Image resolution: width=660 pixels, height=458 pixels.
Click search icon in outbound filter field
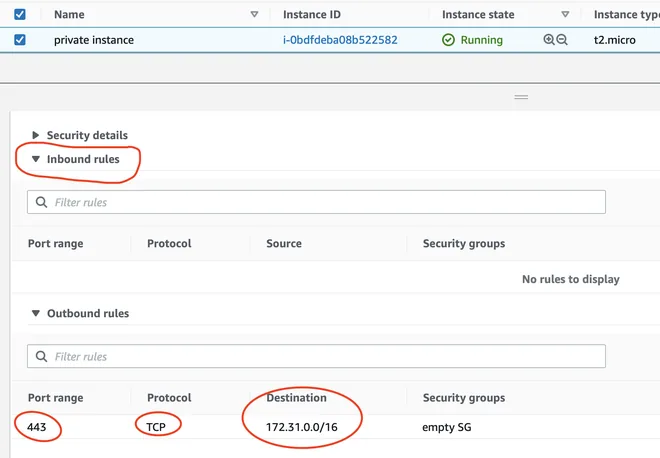41,356
